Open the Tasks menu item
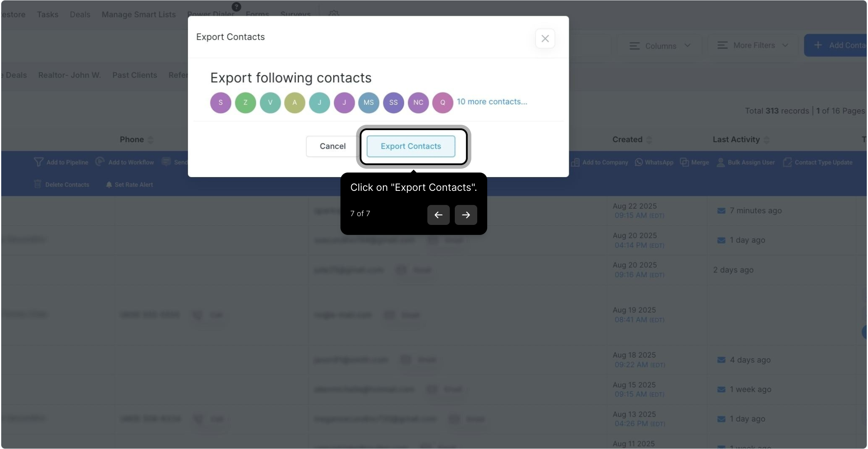Screen dimensions: 868x449 pyautogui.click(x=47, y=15)
